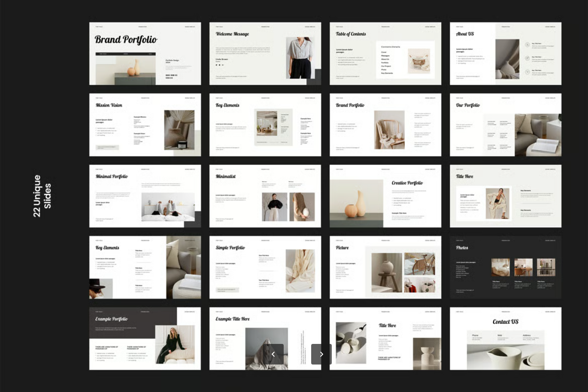Open the Example Title Here slide
Viewport: 588px width, 392px height.
point(265,339)
